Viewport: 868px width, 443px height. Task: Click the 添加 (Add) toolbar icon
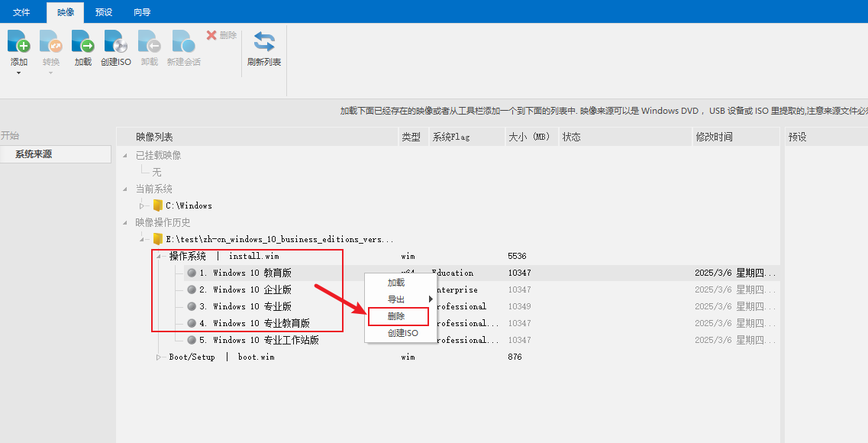(19, 41)
